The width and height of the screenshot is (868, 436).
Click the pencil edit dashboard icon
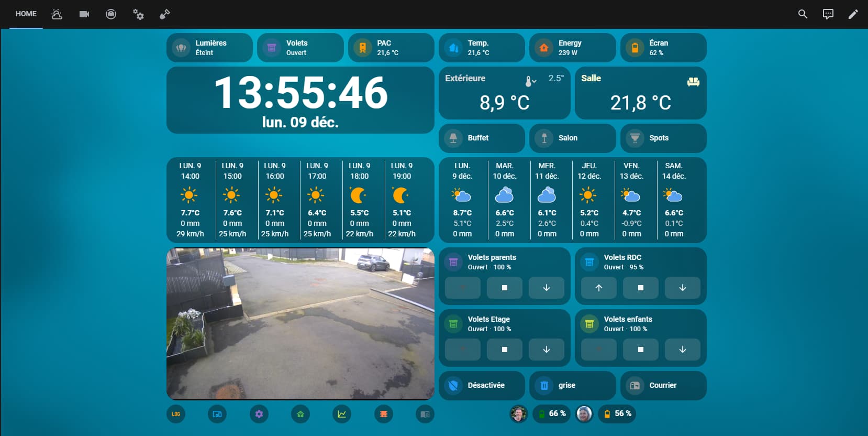tap(853, 14)
